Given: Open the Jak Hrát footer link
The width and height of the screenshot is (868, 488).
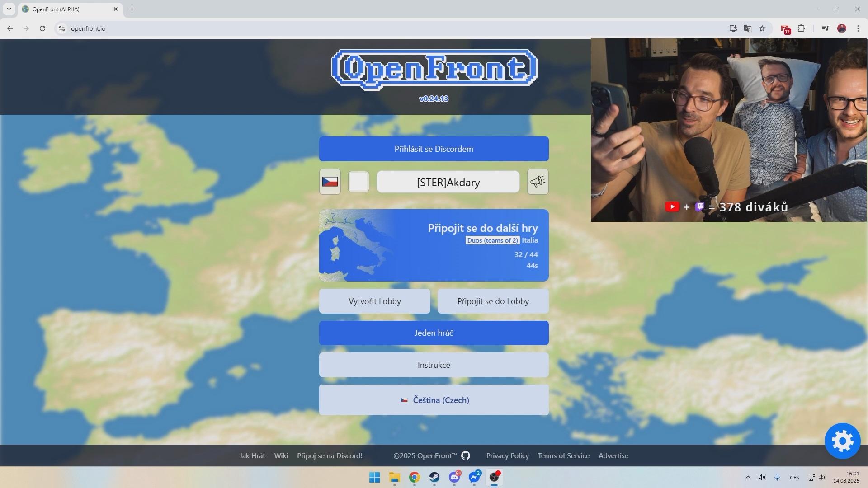Looking at the screenshot, I should [x=252, y=455].
